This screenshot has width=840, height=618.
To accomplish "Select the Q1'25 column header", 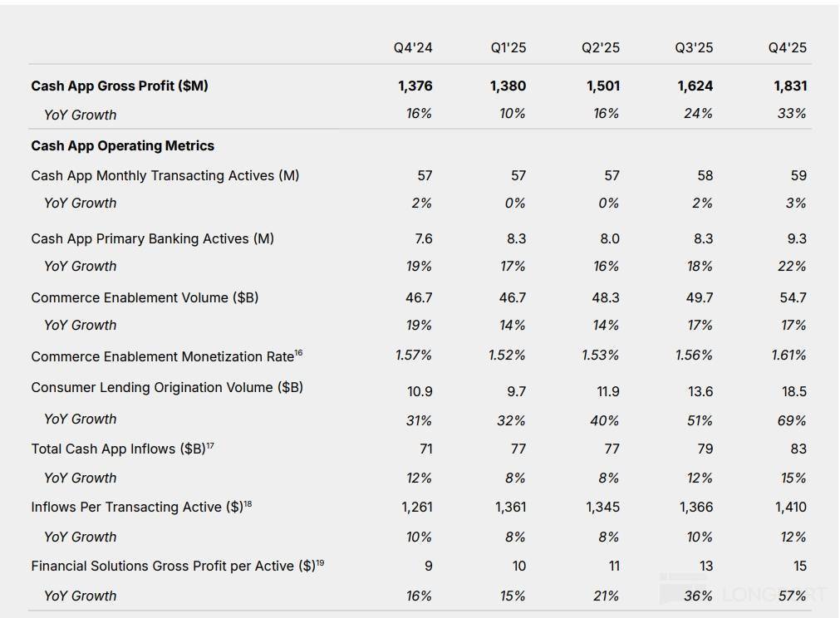I will [x=508, y=47].
